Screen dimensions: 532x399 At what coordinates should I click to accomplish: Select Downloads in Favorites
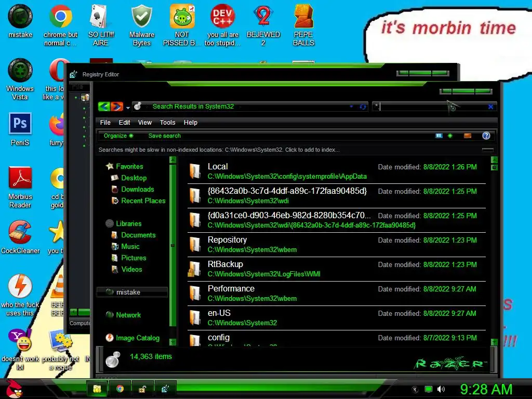[133, 189]
